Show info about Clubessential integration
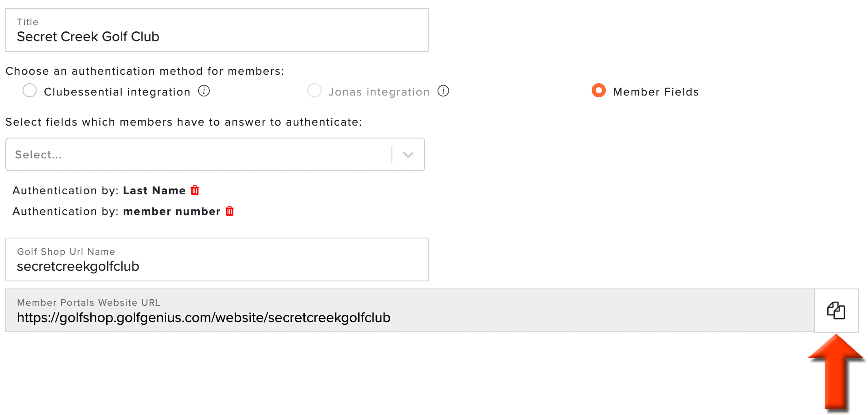The height and width of the screenshot is (415, 868). (204, 91)
